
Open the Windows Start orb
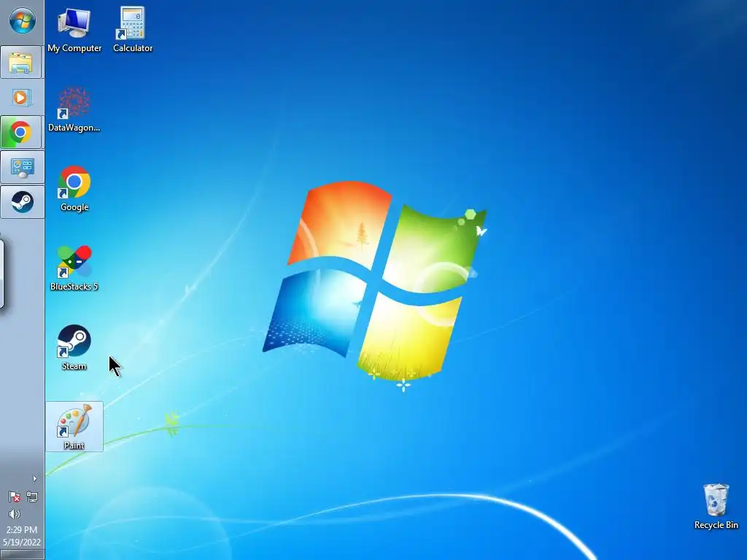[23, 21]
